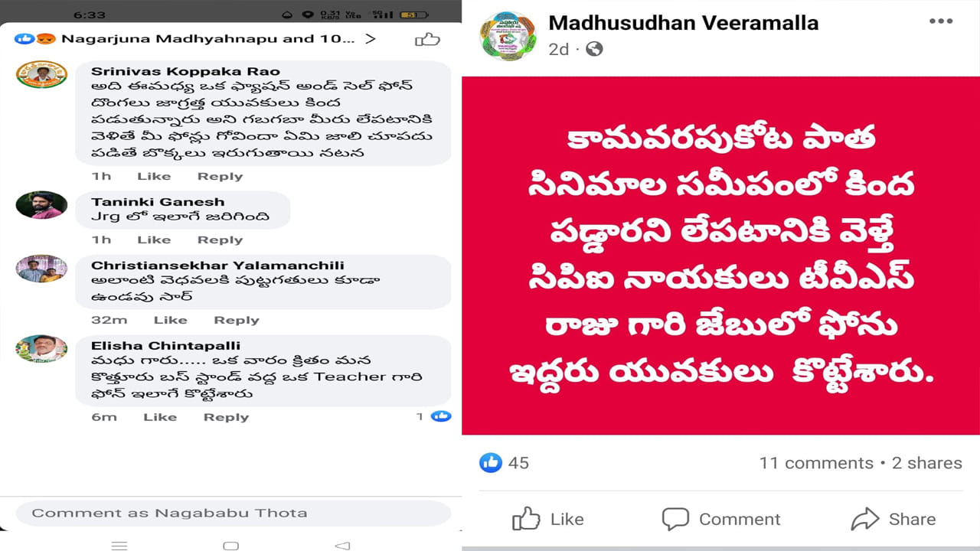Reply to Elisha Chintapalli's comment
Viewport: 980px width, 551px height.
(x=226, y=417)
